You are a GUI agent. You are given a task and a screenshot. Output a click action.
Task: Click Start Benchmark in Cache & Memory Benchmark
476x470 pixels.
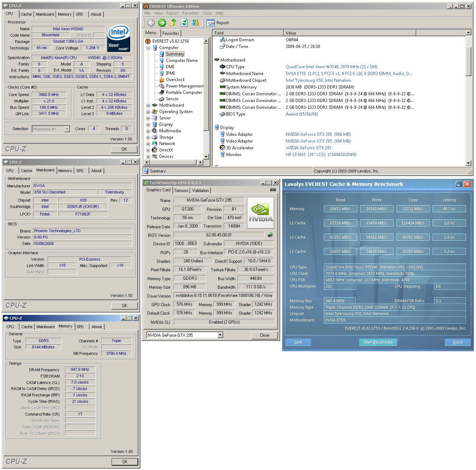pyautogui.click(x=378, y=342)
